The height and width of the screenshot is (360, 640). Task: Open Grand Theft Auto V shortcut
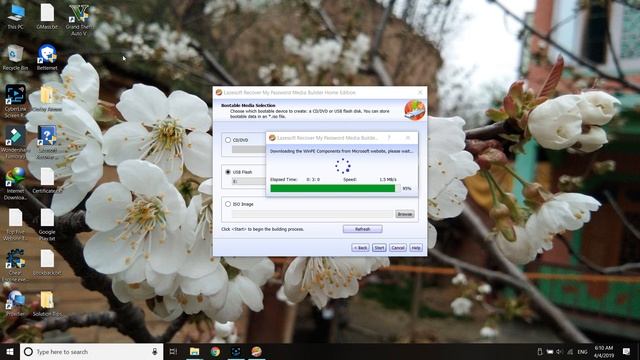(x=79, y=19)
